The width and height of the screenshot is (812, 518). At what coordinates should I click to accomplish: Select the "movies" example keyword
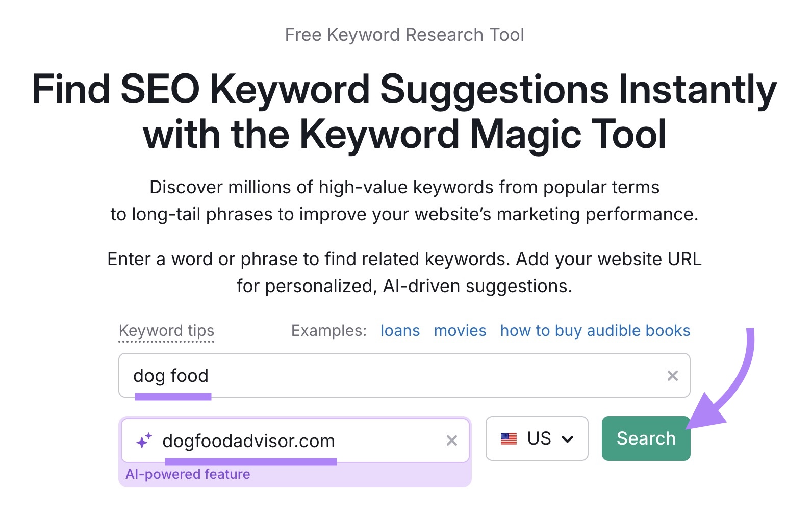coord(459,330)
